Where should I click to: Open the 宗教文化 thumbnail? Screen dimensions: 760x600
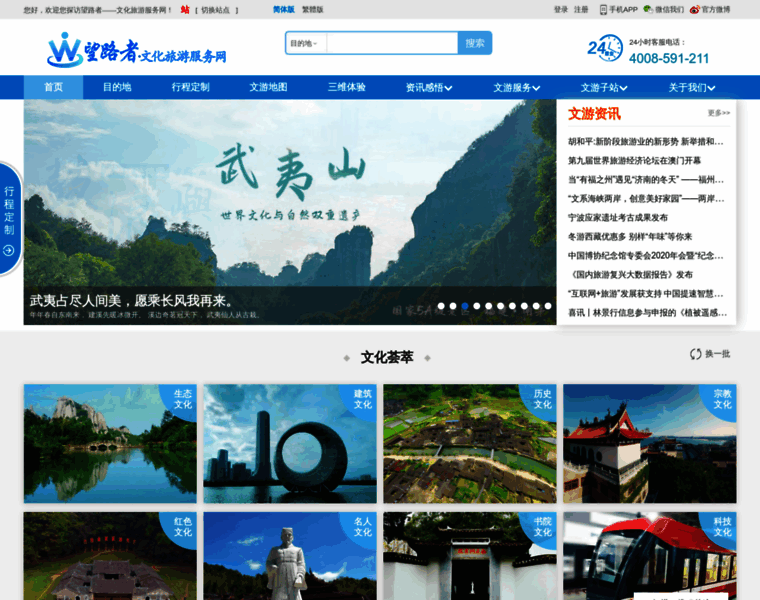tap(649, 443)
